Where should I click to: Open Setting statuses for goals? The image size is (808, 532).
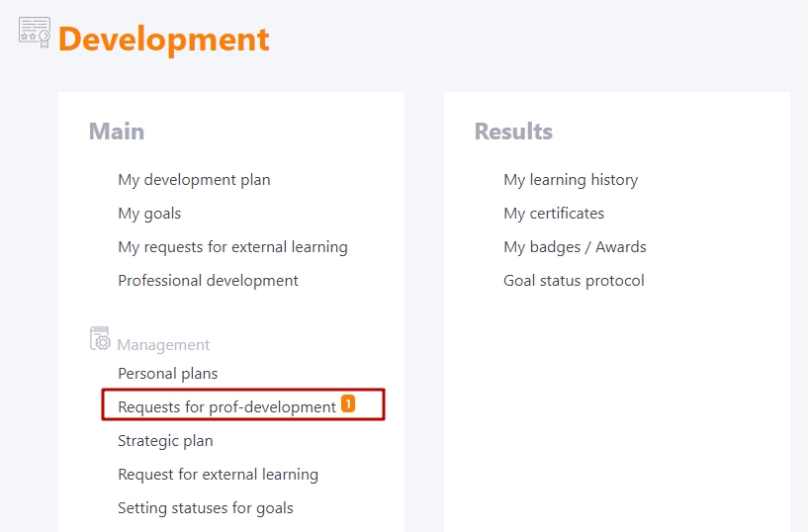[x=206, y=508]
